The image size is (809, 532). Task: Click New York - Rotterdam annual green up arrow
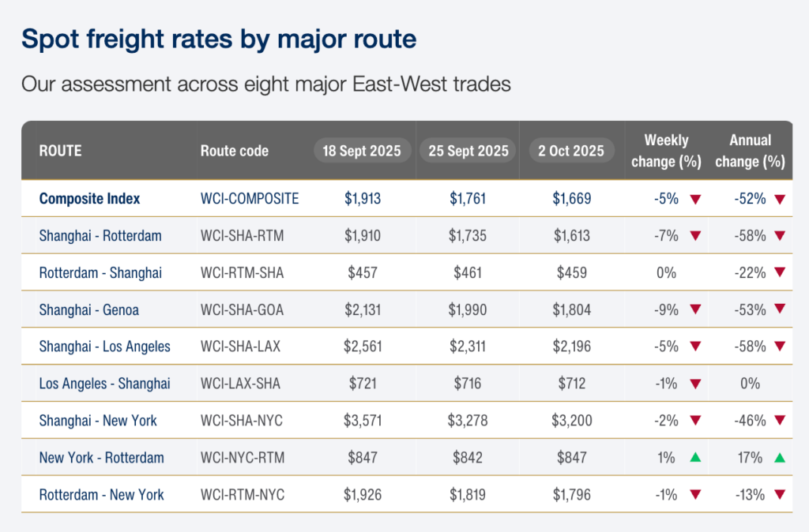[x=780, y=458]
